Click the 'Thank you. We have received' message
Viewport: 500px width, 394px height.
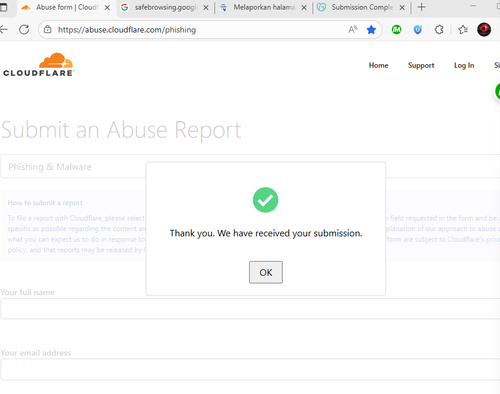click(266, 233)
